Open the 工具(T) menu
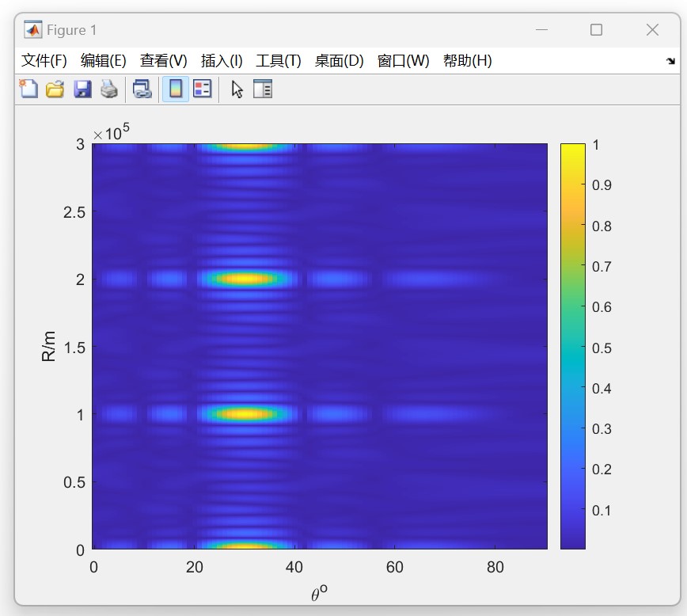 click(x=279, y=60)
